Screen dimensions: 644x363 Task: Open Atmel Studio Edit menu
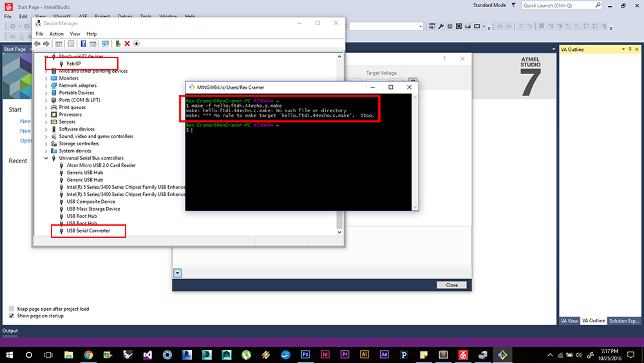[23, 17]
